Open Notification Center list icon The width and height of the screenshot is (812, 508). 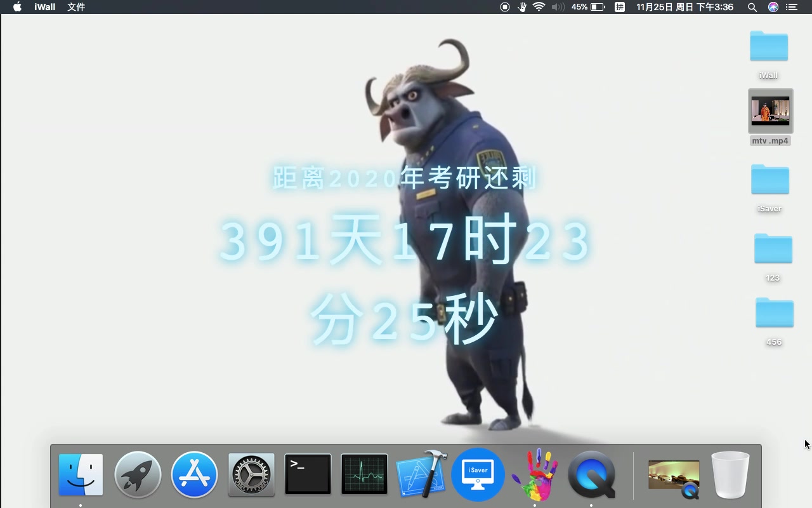pyautogui.click(x=792, y=7)
